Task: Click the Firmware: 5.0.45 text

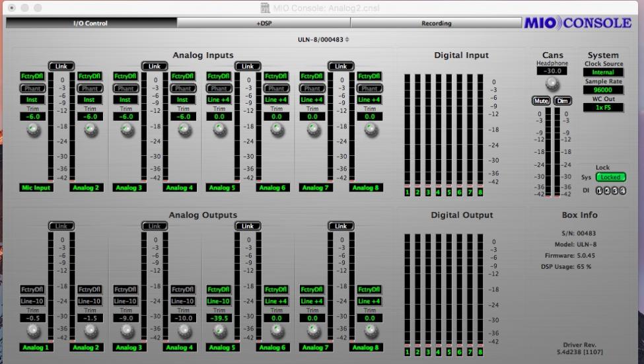Action: click(x=569, y=256)
